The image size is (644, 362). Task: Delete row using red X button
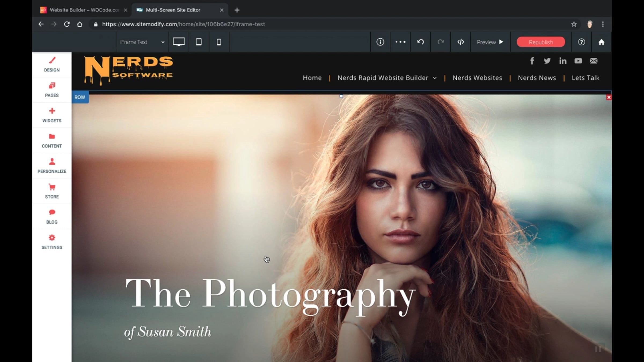[x=609, y=97]
